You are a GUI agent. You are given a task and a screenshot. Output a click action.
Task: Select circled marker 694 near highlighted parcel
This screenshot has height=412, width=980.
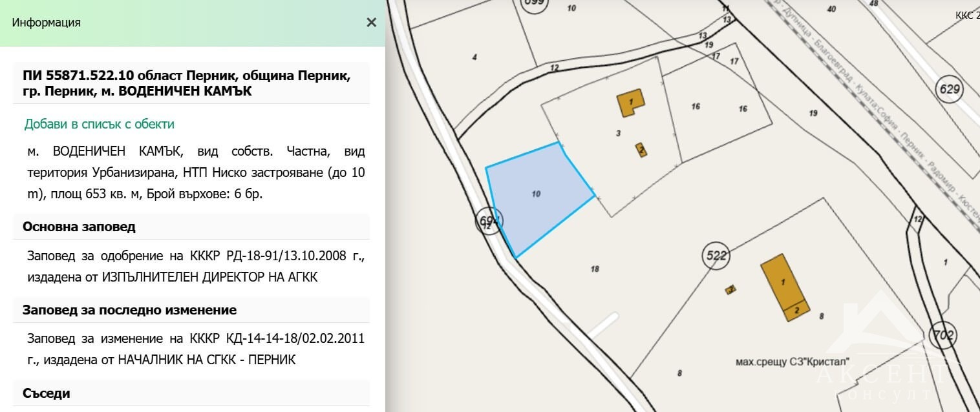pos(488,220)
